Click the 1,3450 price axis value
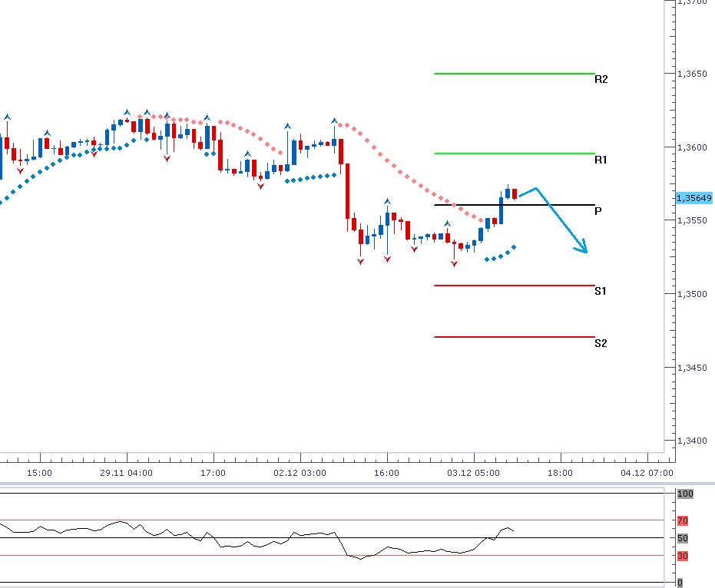 click(692, 368)
